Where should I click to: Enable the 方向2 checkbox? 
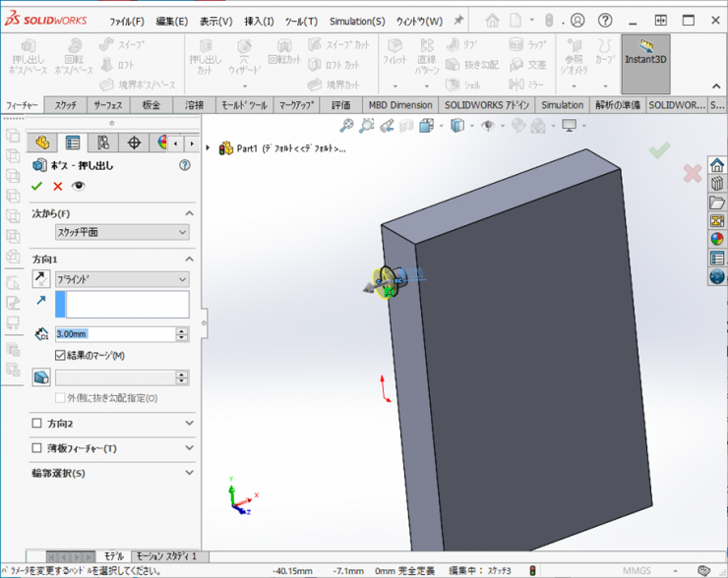[x=37, y=424]
